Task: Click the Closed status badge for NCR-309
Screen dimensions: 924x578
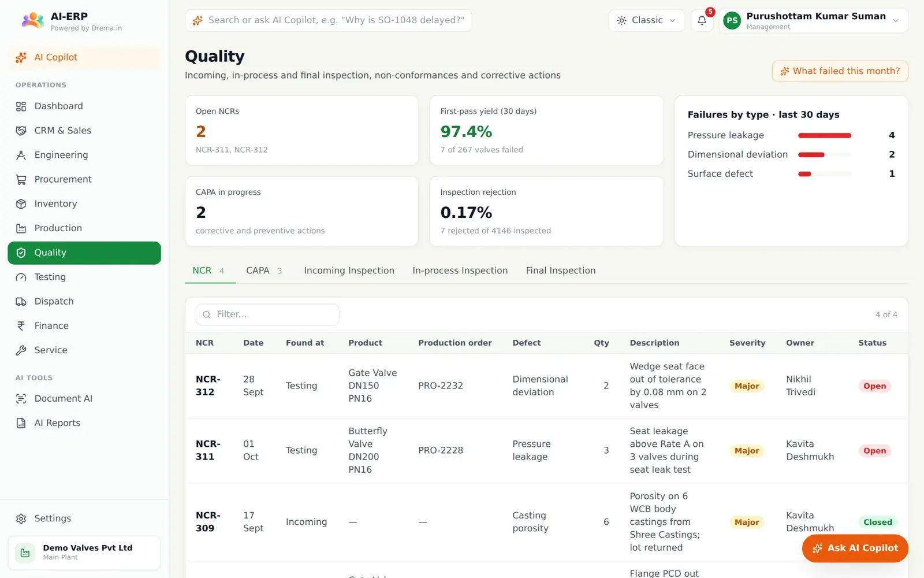Action: tap(878, 522)
